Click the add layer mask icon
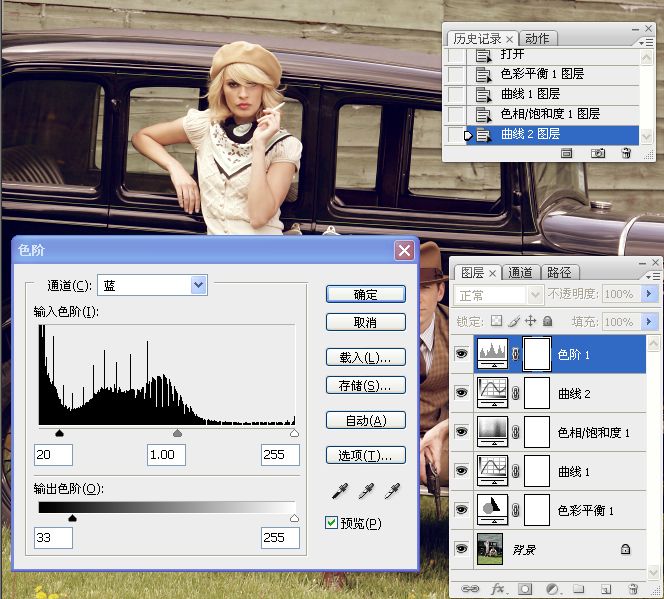 (525, 589)
